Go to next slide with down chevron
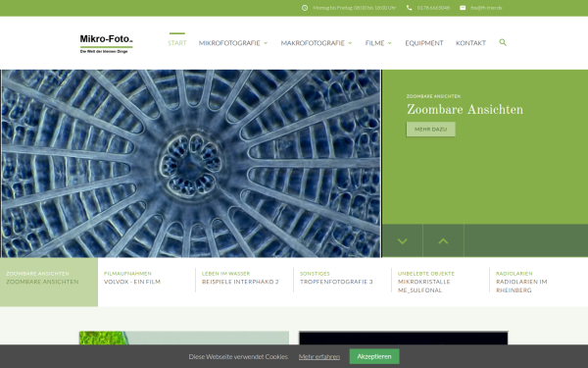The image size is (588, 368). tap(403, 241)
